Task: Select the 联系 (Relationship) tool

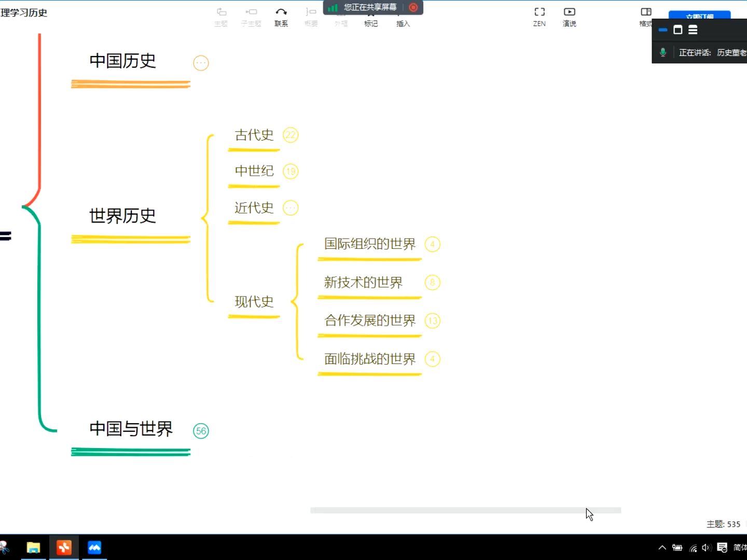Action: [x=281, y=17]
